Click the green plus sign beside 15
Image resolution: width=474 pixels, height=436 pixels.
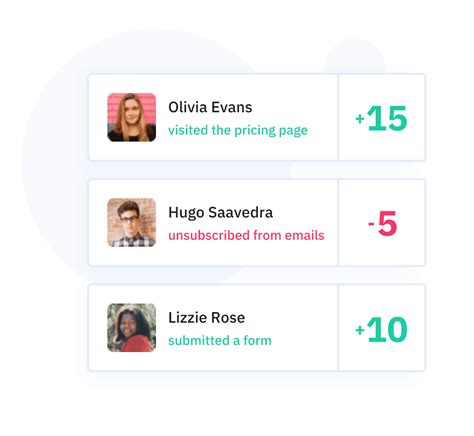click(x=360, y=119)
